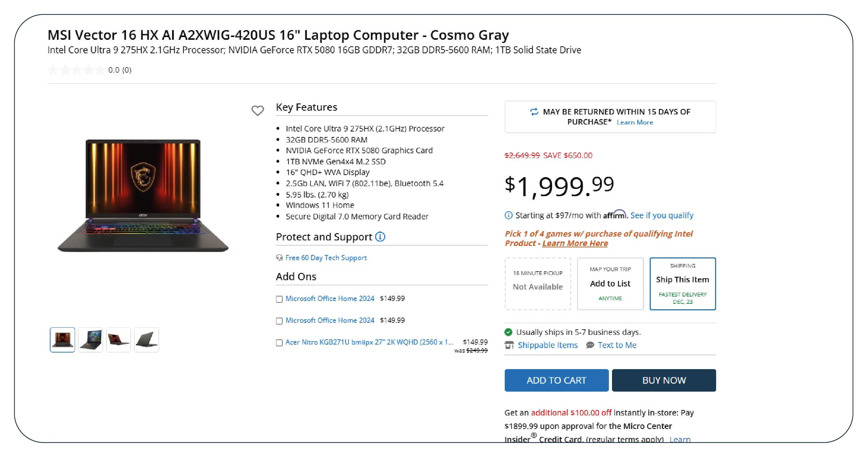868x457 pixels.
Task: Select the fourth closed-lid laptop thumbnail
Action: [x=146, y=340]
